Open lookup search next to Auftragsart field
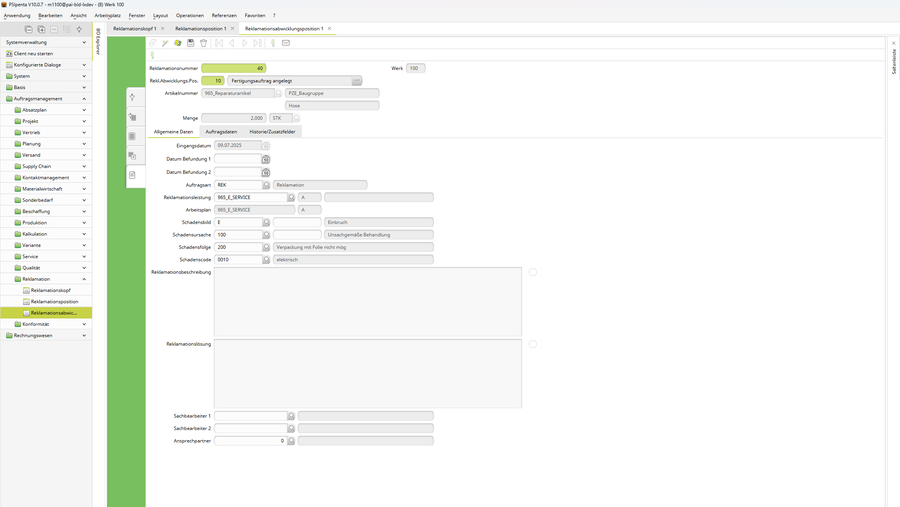900x507 pixels. click(x=266, y=185)
